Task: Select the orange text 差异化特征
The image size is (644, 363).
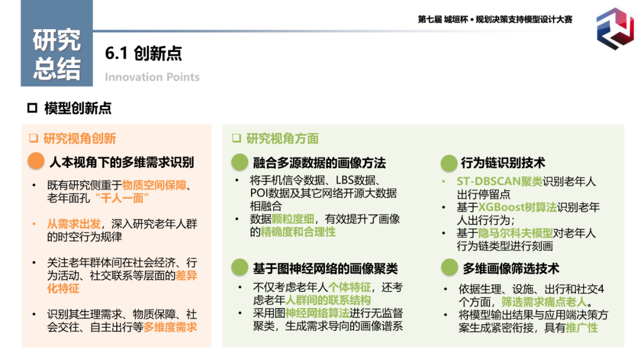Action: 122,282
